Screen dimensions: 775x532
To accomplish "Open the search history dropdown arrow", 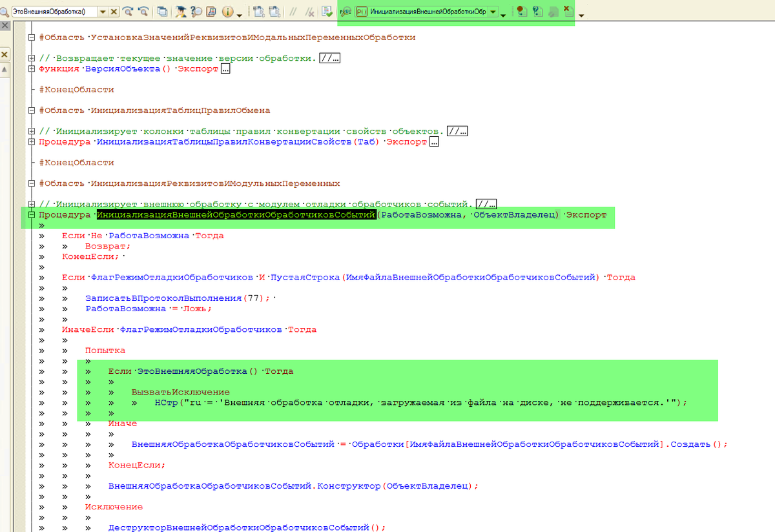I will [103, 12].
